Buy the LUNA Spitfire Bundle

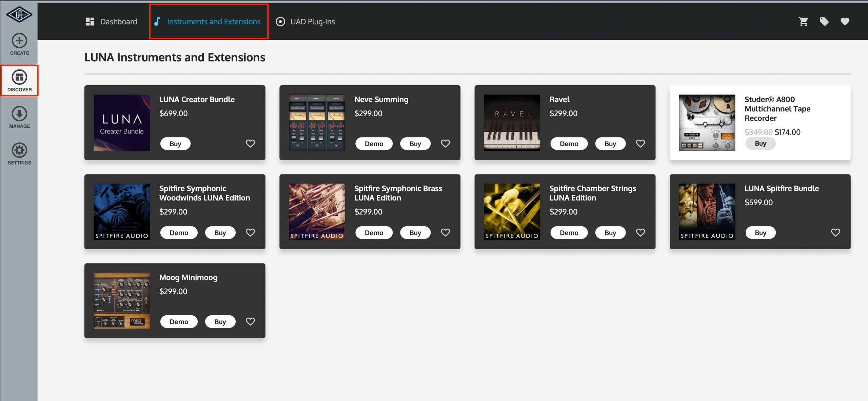[761, 233]
